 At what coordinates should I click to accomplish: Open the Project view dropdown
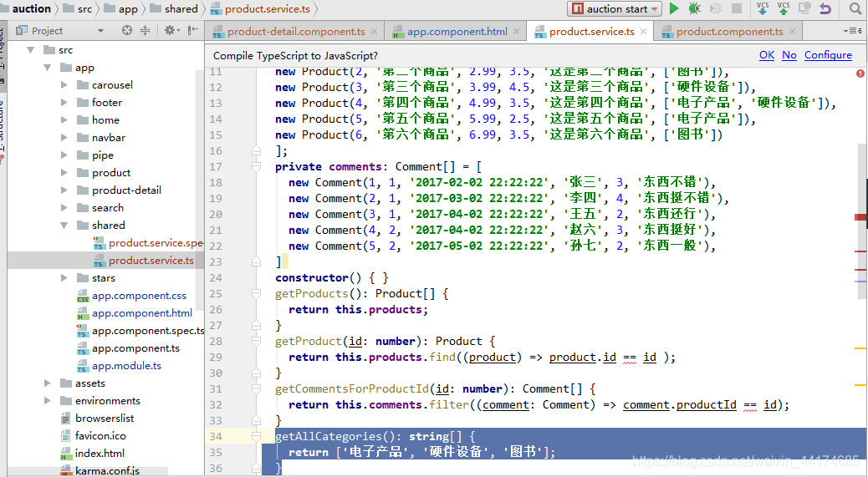pyautogui.click(x=100, y=31)
